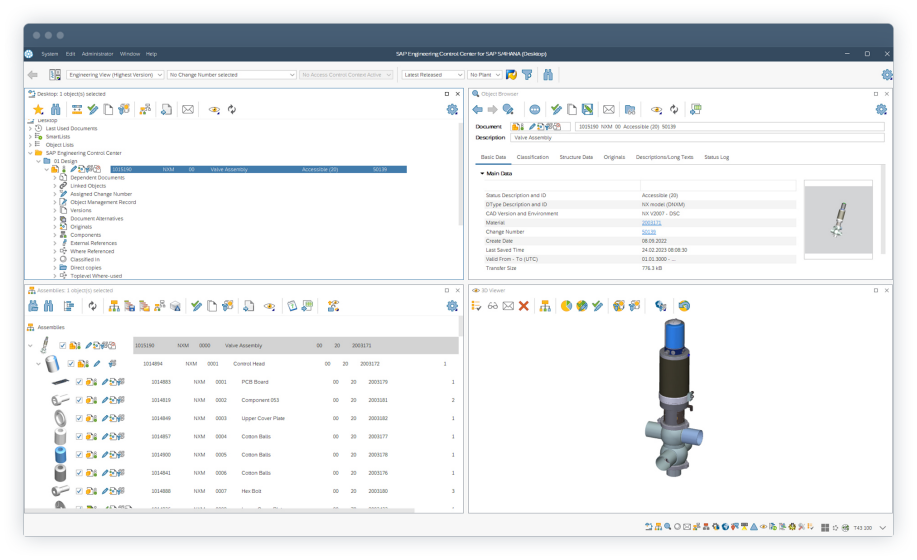
Task: Expand the SmartLists tree node
Action: click(x=30, y=137)
